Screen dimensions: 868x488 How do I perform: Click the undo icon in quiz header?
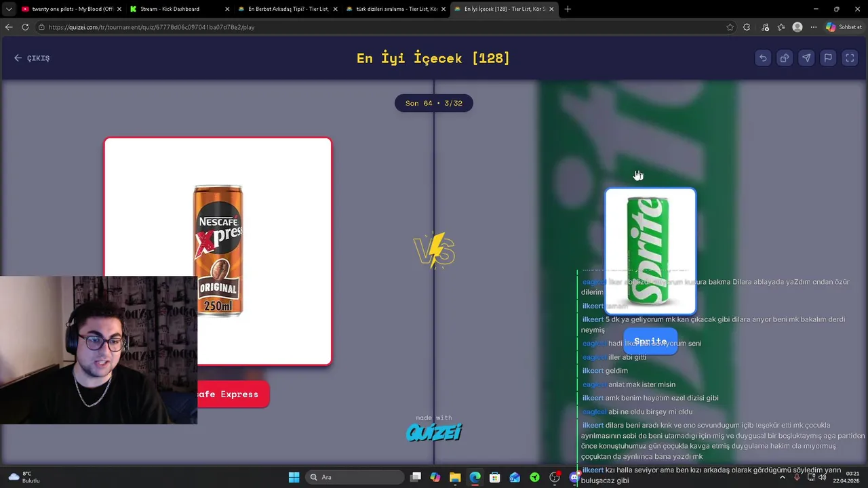click(763, 58)
